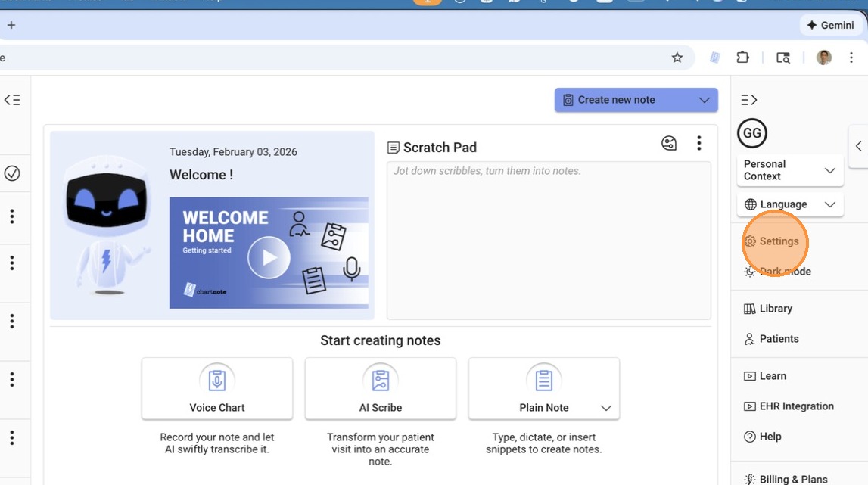Screen dimensions: 868x485
Task: Click inside the Scratch Pad text area
Action: (549, 242)
